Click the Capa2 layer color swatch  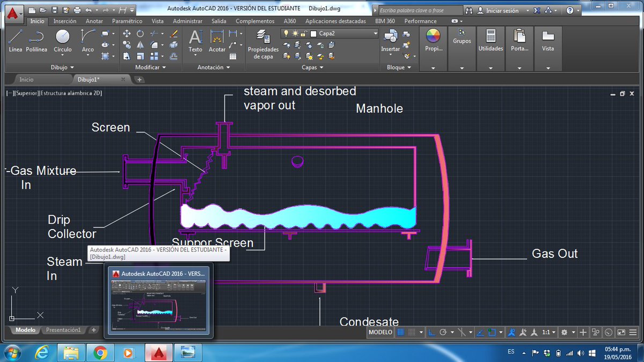[314, 33]
